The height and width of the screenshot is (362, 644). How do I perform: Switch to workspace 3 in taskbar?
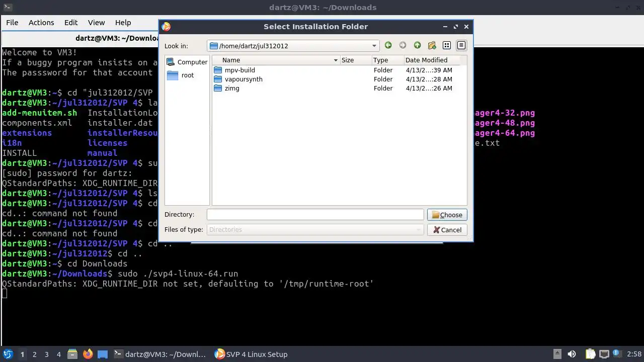(x=47, y=354)
